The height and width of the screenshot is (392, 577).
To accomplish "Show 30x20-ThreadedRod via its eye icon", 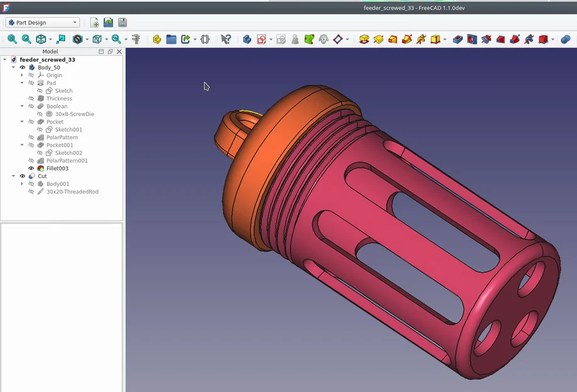I will click(31, 191).
